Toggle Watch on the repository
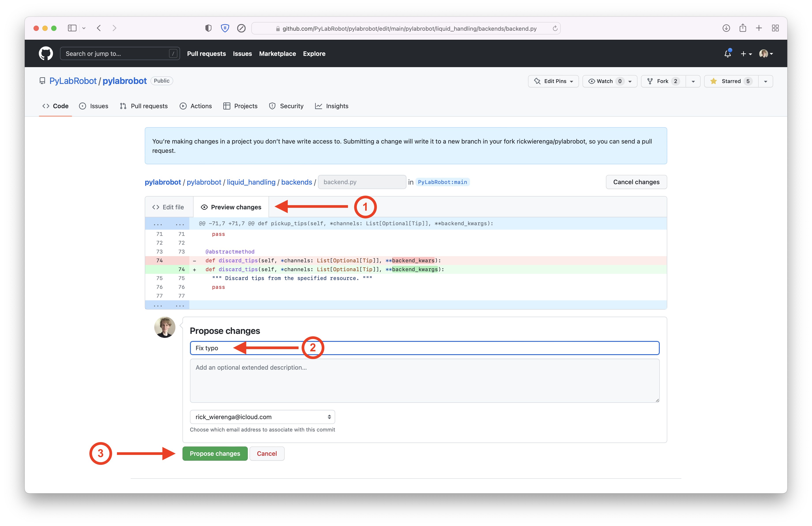The height and width of the screenshot is (526, 812). [604, 81]
